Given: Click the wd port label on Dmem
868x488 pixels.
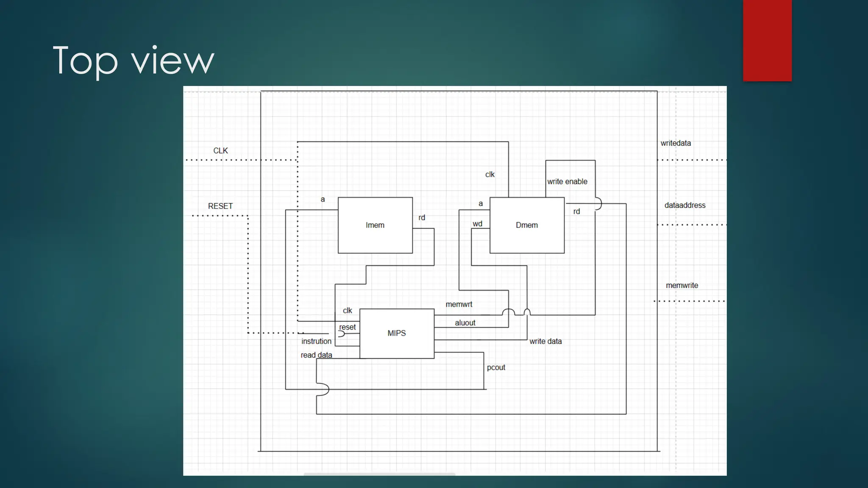Looking at the screenshot, I should pyautogui.click(x=477, y=224).
